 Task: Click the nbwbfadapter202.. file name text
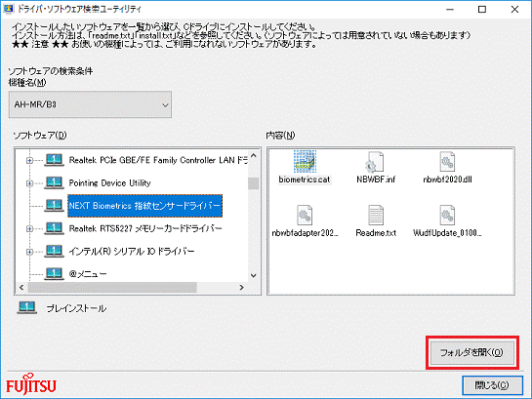pos(305,233)
